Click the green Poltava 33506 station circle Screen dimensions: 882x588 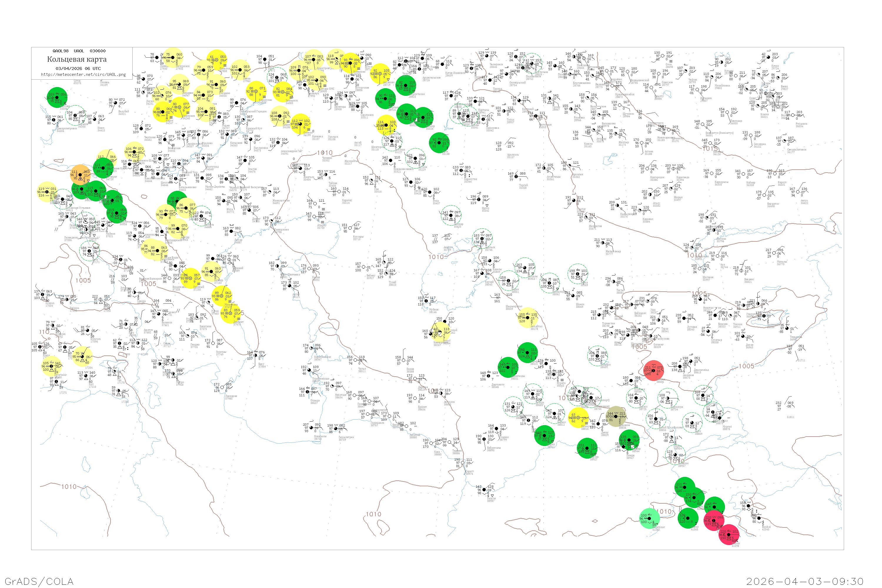tap(57, 98)
